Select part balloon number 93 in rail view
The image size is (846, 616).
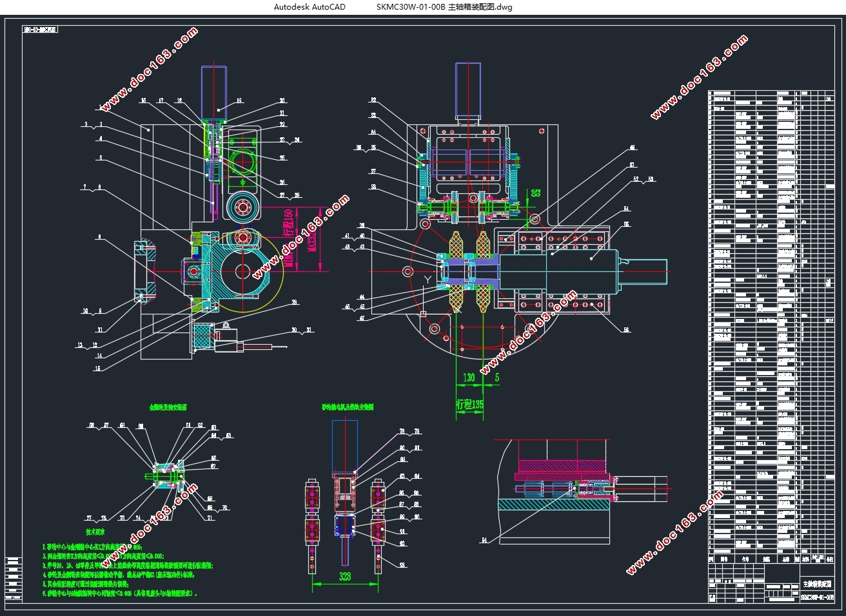[402, 565]
